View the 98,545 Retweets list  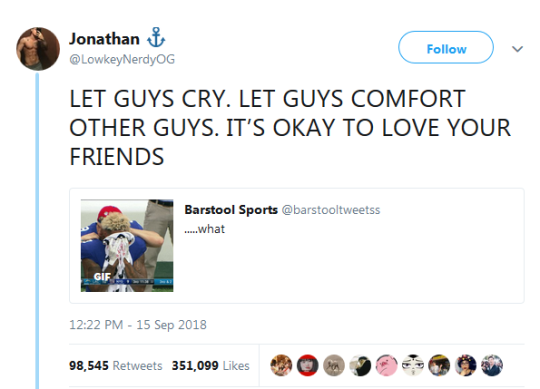[x=116, y=365]
